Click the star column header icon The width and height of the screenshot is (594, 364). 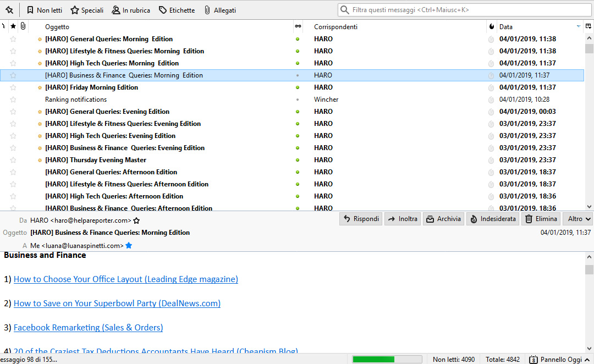13,26
